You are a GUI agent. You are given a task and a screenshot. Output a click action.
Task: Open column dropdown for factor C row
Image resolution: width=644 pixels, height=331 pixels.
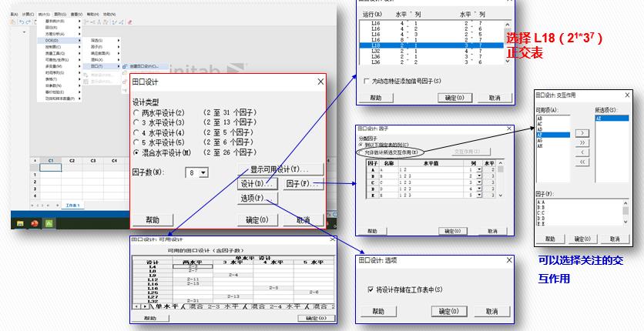[x=479, y=182]
